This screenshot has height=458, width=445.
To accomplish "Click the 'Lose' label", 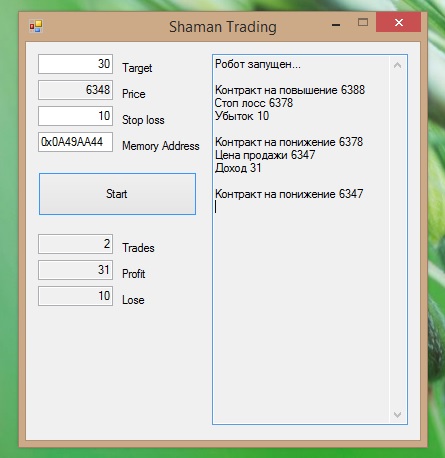I will coord(133,300).
